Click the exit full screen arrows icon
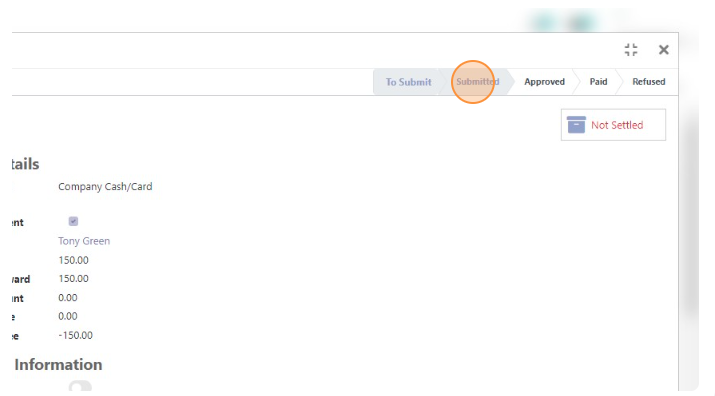The width and height of the screenshot is (715, 396). tap(631, 50)
